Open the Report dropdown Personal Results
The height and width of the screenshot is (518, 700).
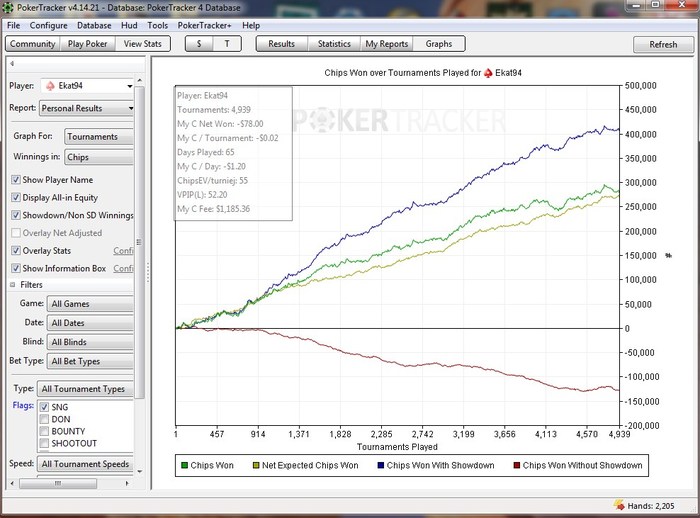tap(87, 109)
